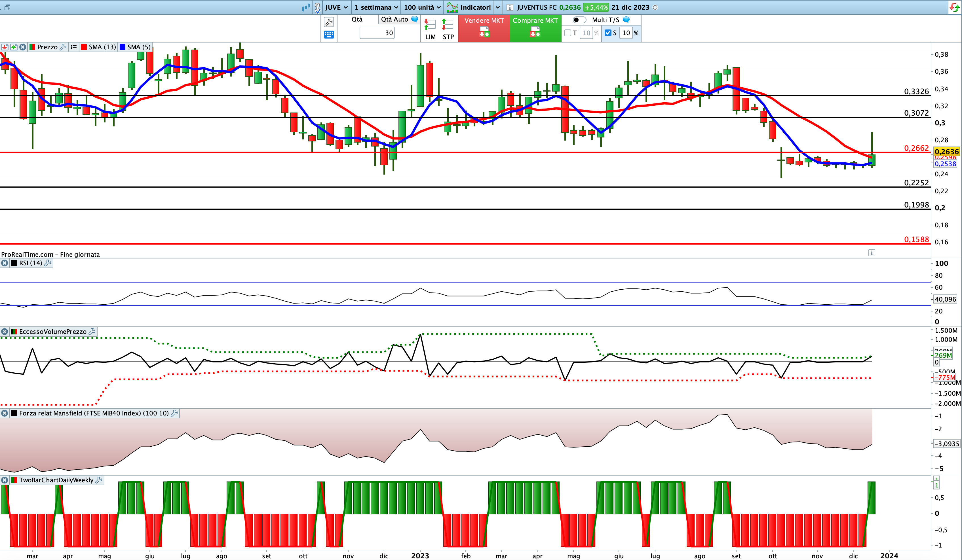This screenshot has height=560, width=962.
Task: Click the 0,1998 horizontal line label
Action: pos(916,205)
